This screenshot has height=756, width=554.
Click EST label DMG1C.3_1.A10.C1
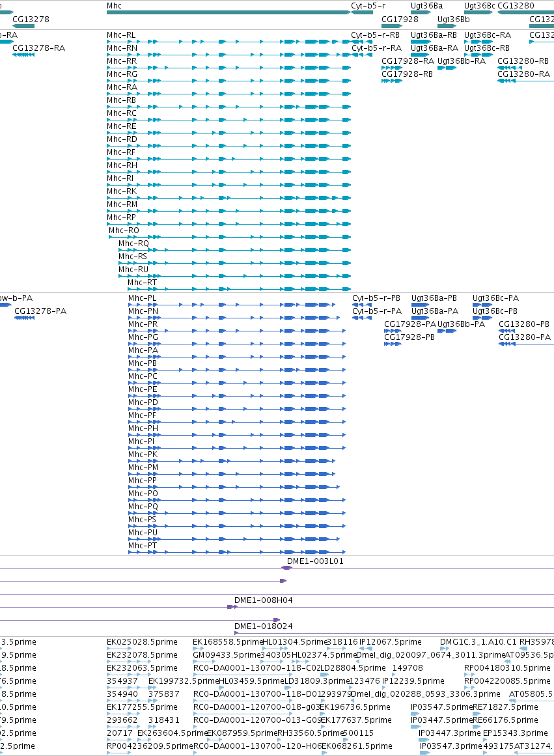click(478, 642)
